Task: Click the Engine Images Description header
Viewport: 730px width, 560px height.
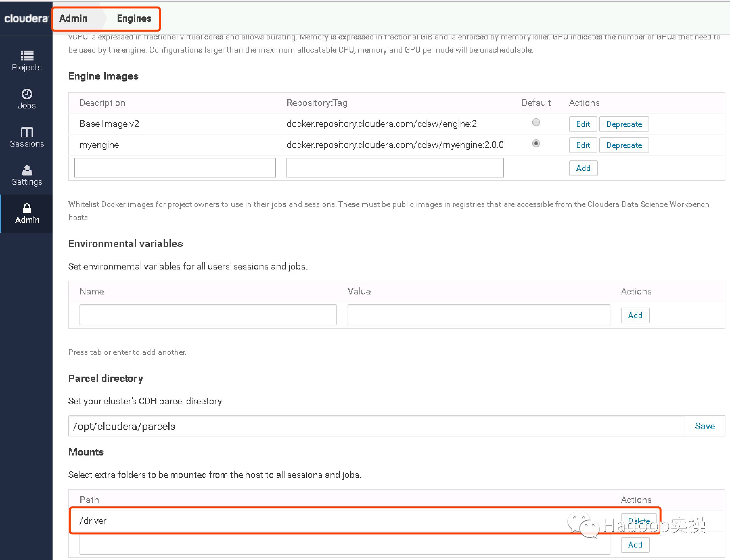Action: pos(102,103)
